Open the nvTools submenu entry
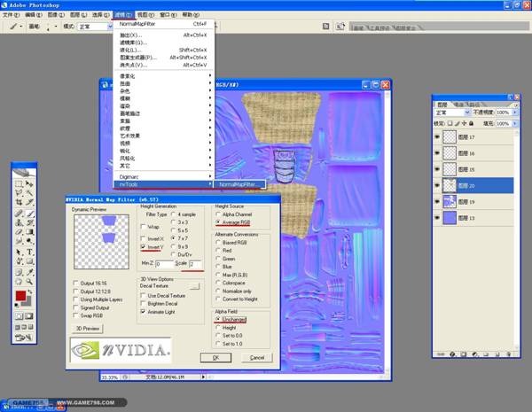532x412 pixels. click(x=164, y=184)
